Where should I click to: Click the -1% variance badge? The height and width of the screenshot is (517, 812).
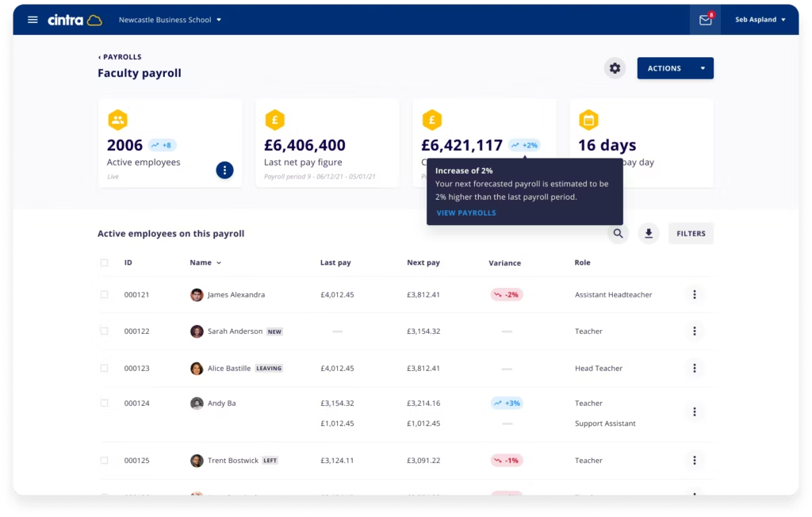pos(507,461)
